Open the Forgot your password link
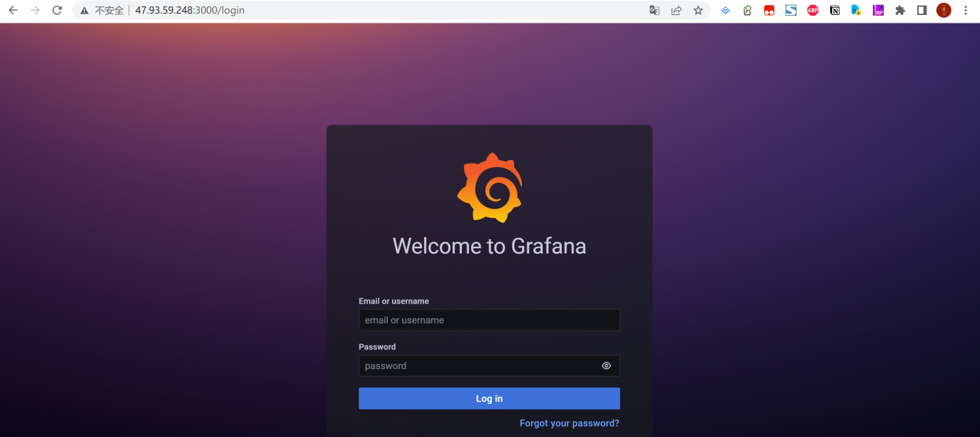Screen dimensions: 980x437 coord(569,423)
